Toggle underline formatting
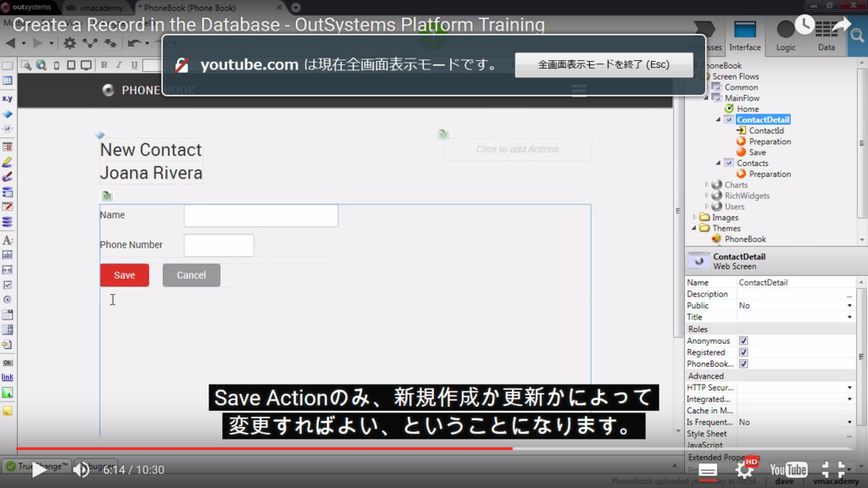The height and width of the screenshot is (488, 868). click(134, 65)
